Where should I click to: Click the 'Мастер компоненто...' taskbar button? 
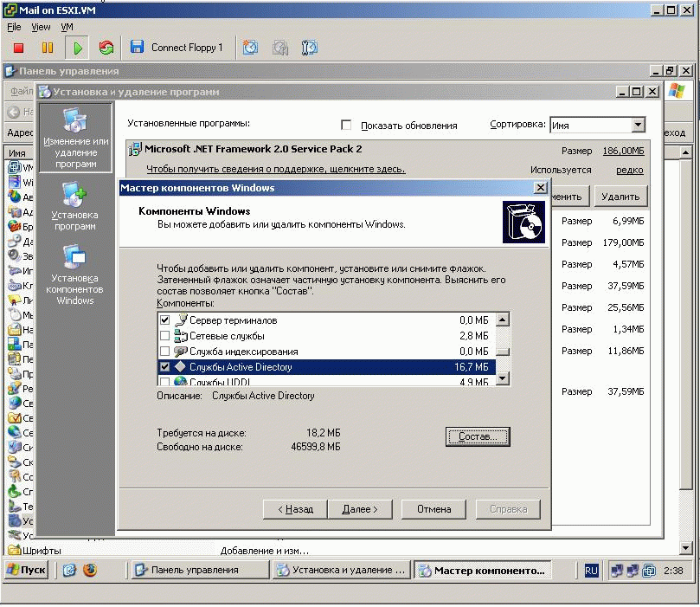pyautogui.click(x=482, y=571)
